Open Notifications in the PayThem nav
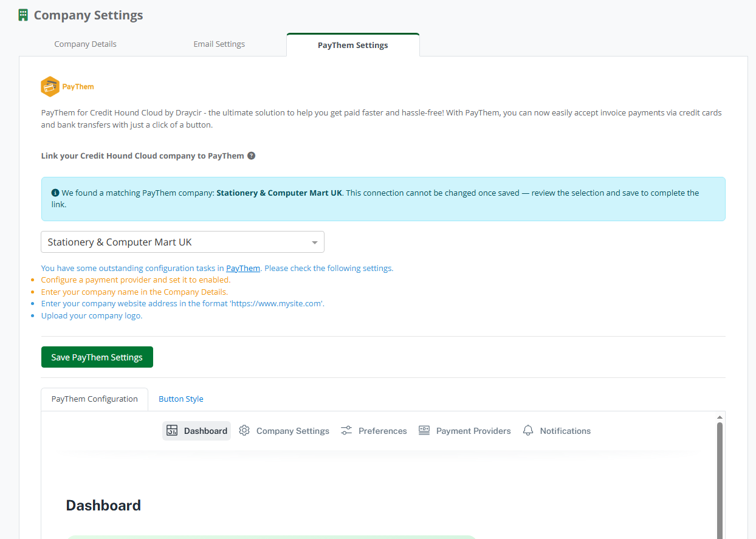 pos(557,431)
